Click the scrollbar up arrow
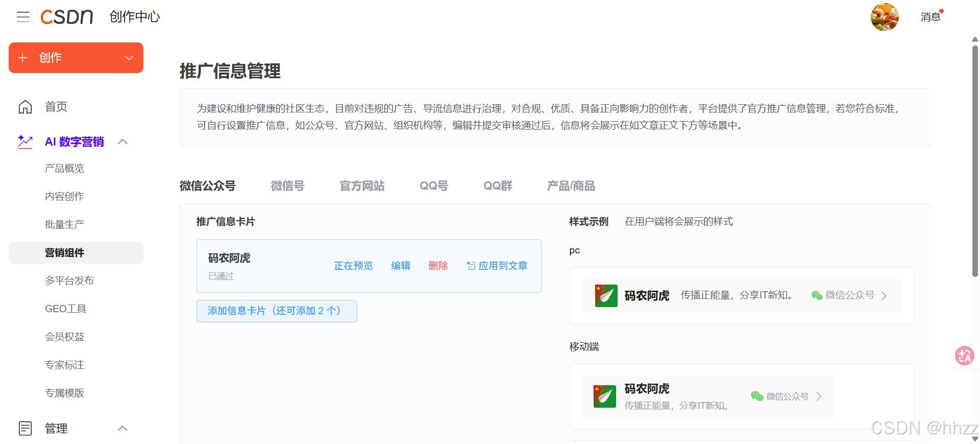Image resolution: width=980 pixels, height=444 pixels. (975, 39)
